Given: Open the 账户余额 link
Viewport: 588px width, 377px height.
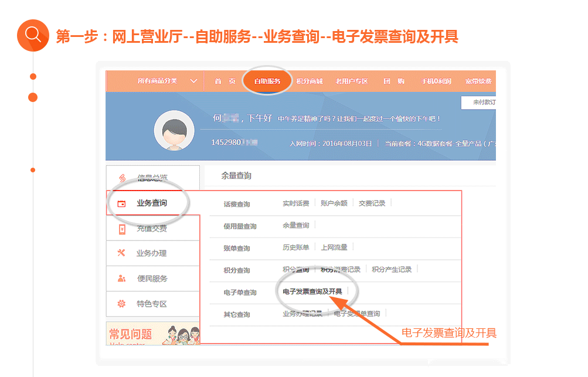Looking at the screenshot, I should coord(334,203).
